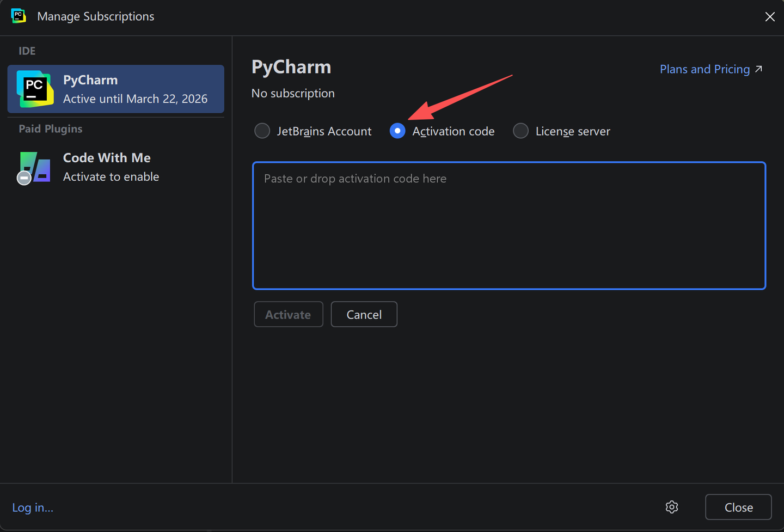This screenshot has width=784, height=532.
Task: Close the Manage Subscriptions dialog with X
Action: pyautogui.click(x=770, y=17)
